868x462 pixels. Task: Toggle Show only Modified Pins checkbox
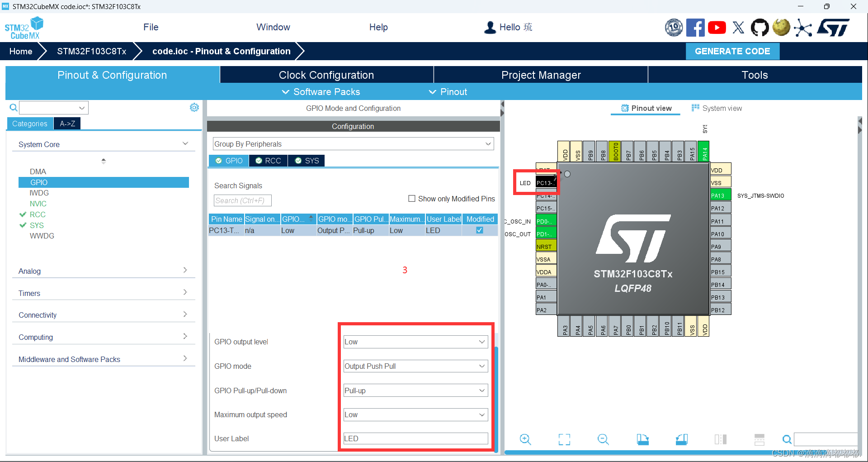point(412,199)
